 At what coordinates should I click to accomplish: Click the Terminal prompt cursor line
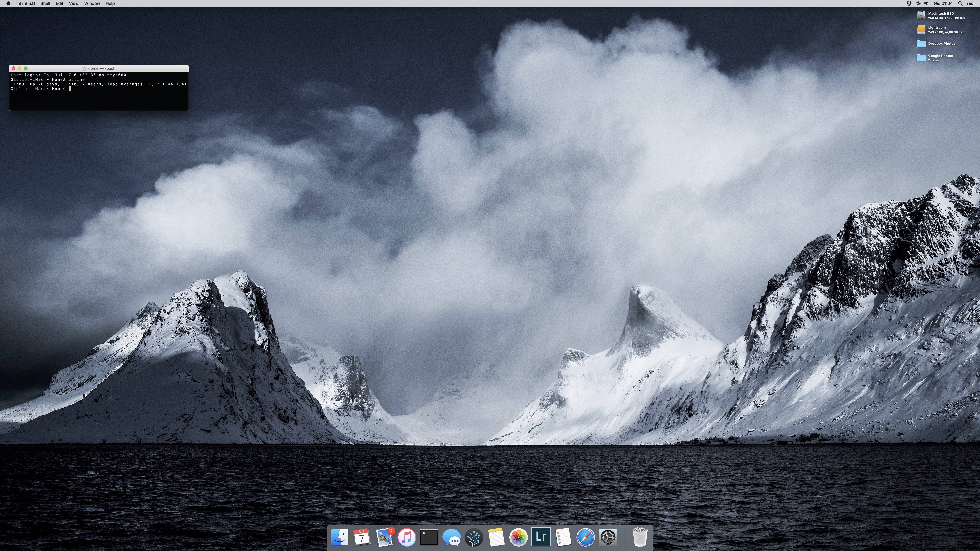point(41,89)
